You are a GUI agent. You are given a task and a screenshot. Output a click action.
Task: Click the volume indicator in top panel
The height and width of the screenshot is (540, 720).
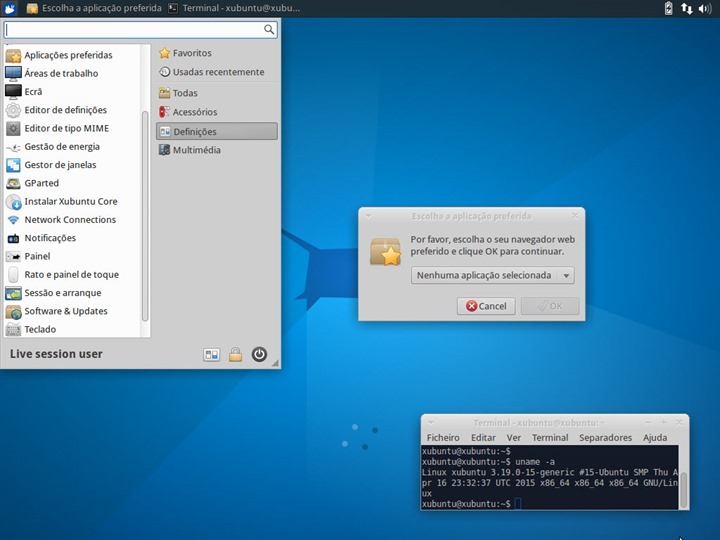(x=705, y=8)
